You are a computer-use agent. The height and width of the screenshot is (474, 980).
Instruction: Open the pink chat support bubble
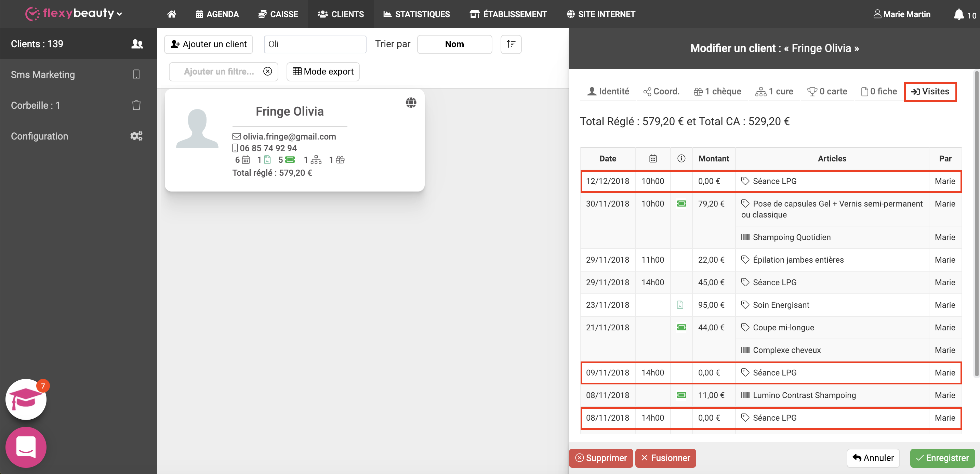tap(26, 447)
